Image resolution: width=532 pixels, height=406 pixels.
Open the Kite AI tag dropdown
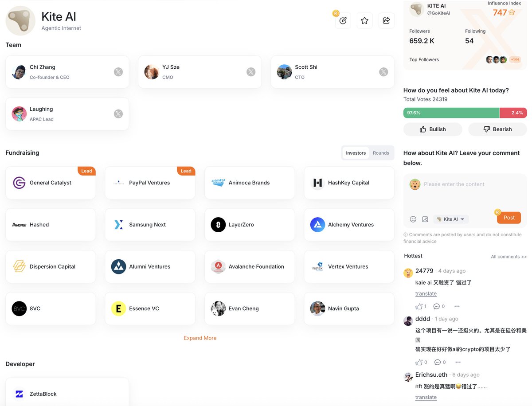[x=450, y=219]
